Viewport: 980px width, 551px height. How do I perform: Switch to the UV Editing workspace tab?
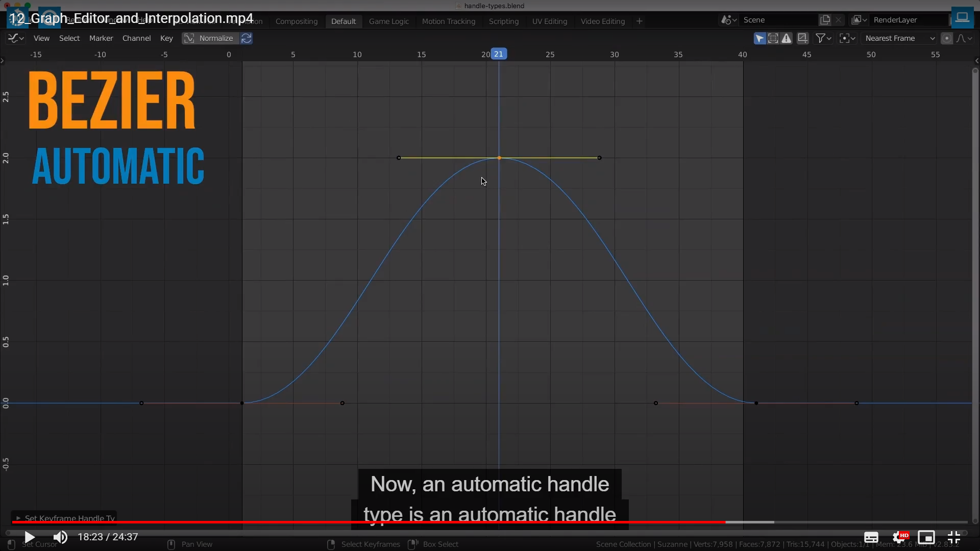coord(549,21)
